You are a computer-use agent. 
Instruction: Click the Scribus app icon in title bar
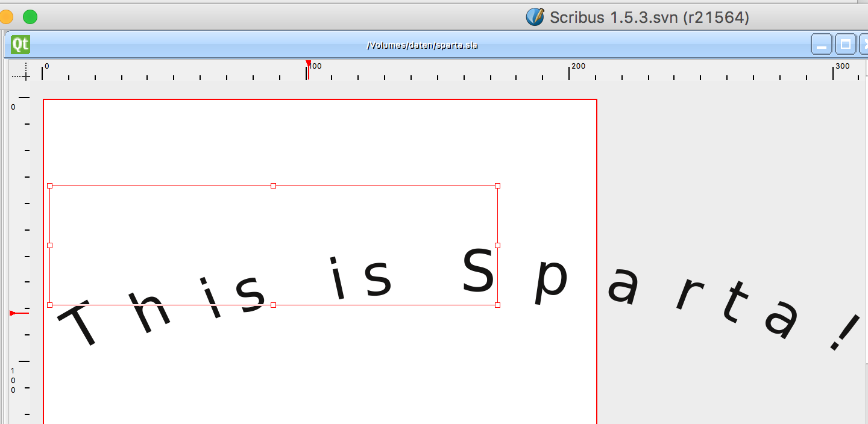535,17
